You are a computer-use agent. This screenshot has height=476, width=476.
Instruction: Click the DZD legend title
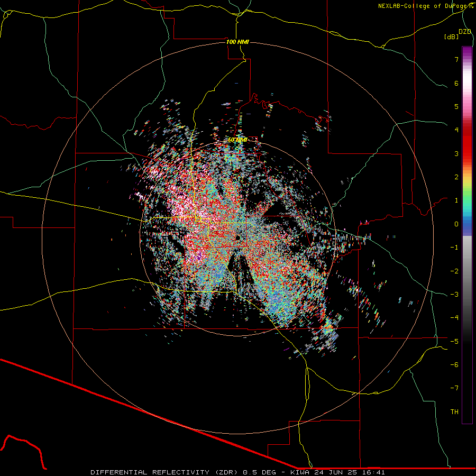(465, 32)
